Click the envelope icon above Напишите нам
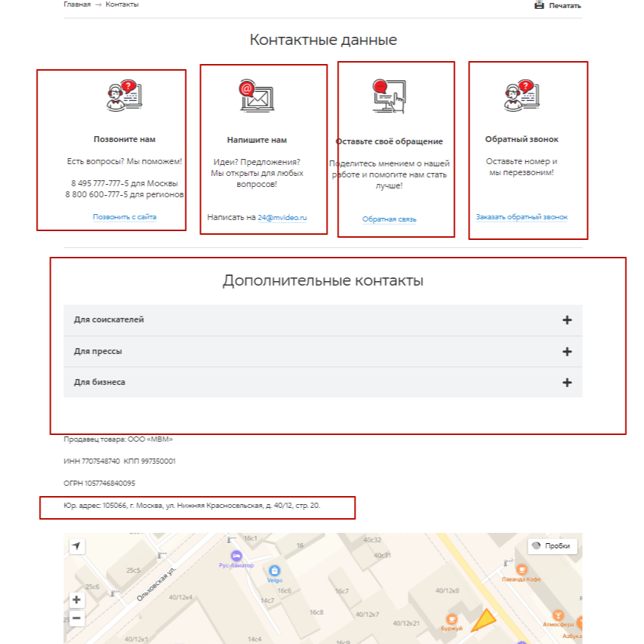This screenshot has height=644, width=644. [257, 96]
